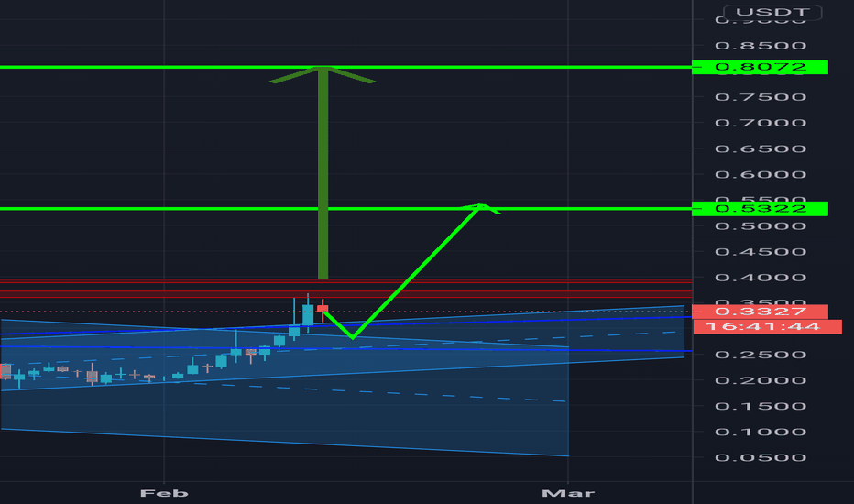Click the 0.0500 price axis value
The width and height of the screenshot is (854, 504).
[x=761, y=457]
